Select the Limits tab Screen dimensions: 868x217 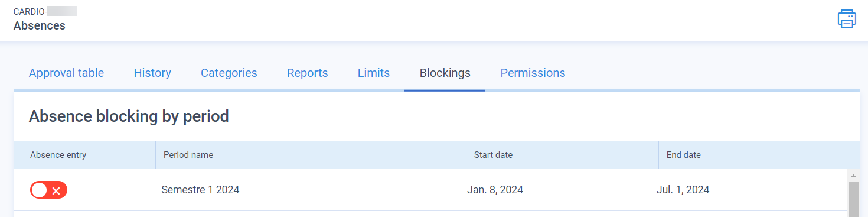point(374,73)
